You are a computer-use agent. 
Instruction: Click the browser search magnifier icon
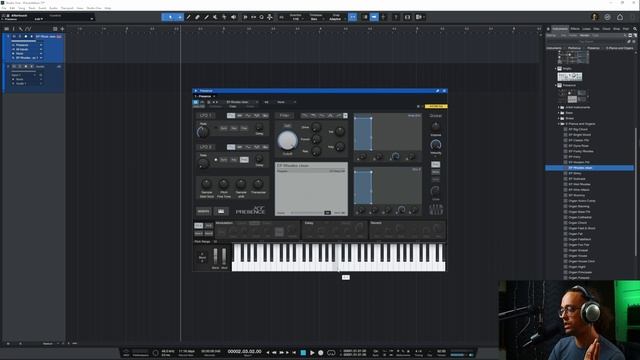click(x=635, y=29)
